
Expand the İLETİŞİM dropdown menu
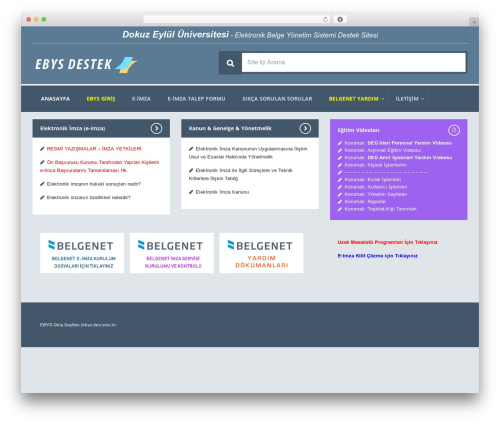click(x=410, y=99)
